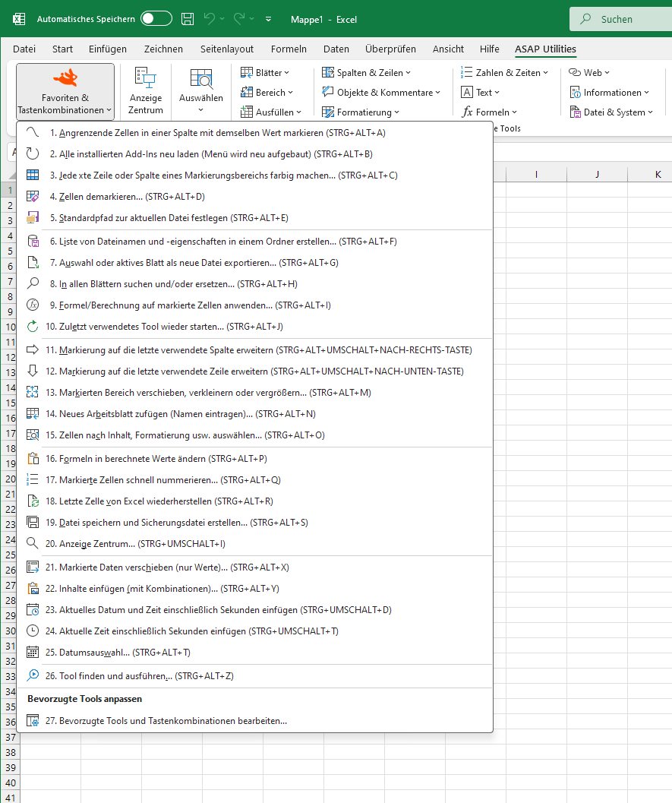Screen dimensions: 672x803
Task: Click the Markierte Daten verschieben icon
Action: pyautogui.click(x=32, y=567)
